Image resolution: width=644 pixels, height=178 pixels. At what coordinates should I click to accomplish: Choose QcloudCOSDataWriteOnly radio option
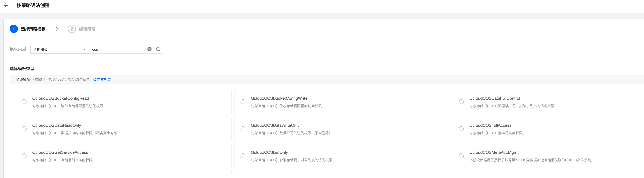(x=243, y=129)
